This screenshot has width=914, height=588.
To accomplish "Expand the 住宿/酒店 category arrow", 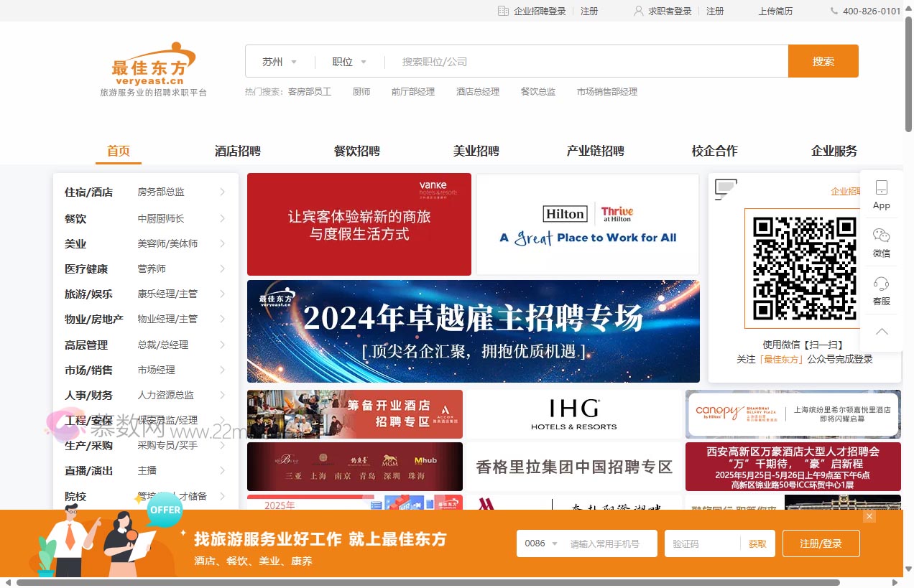I will [x=223, y=192].
